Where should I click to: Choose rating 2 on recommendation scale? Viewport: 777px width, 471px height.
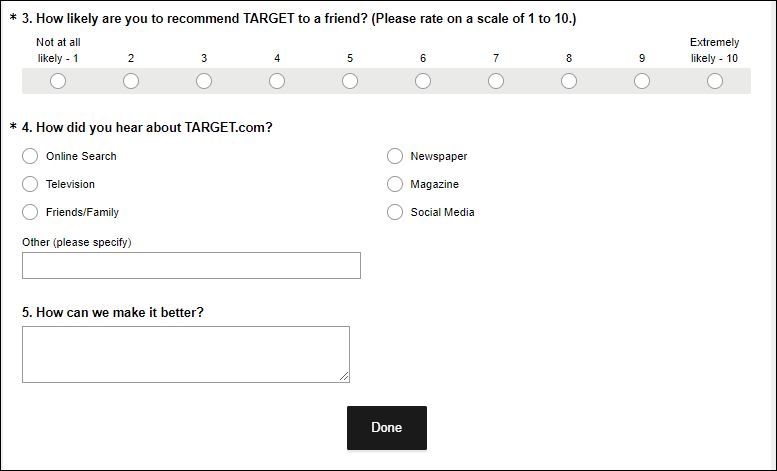point(131,81)
